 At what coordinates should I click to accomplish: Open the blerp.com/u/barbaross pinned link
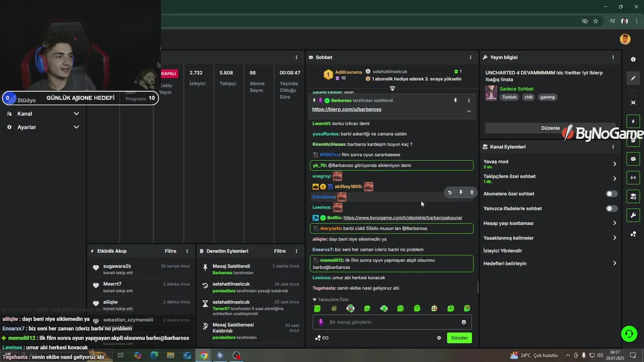pos(347,110)
